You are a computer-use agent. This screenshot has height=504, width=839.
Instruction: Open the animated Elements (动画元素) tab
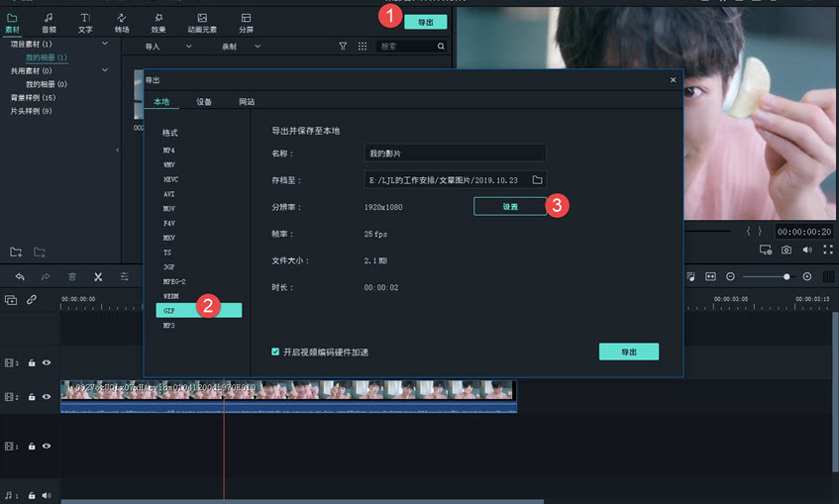(x=202, y=24)
